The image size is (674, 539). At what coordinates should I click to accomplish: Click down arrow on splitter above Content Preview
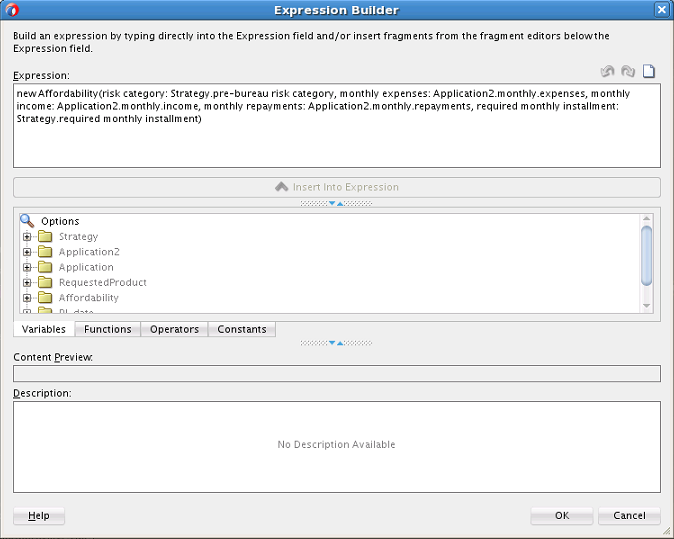tap(332, 343)
